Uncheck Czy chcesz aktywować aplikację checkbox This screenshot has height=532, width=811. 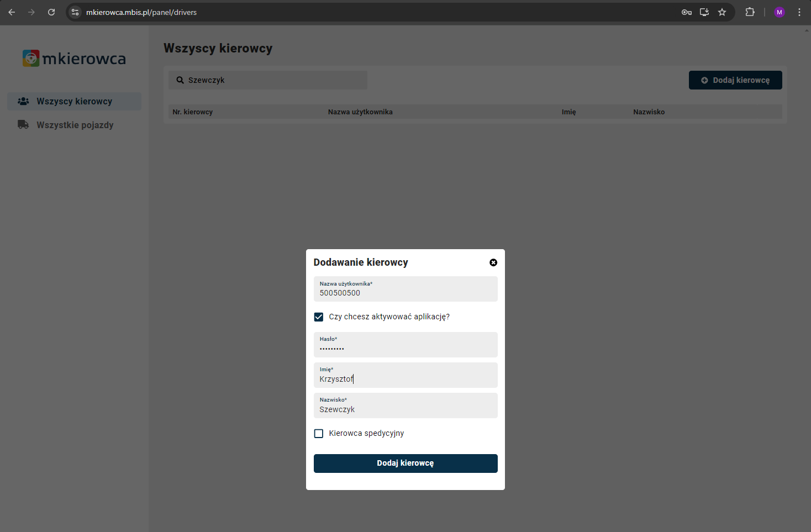pyautogui.click(x=319, y=317)
